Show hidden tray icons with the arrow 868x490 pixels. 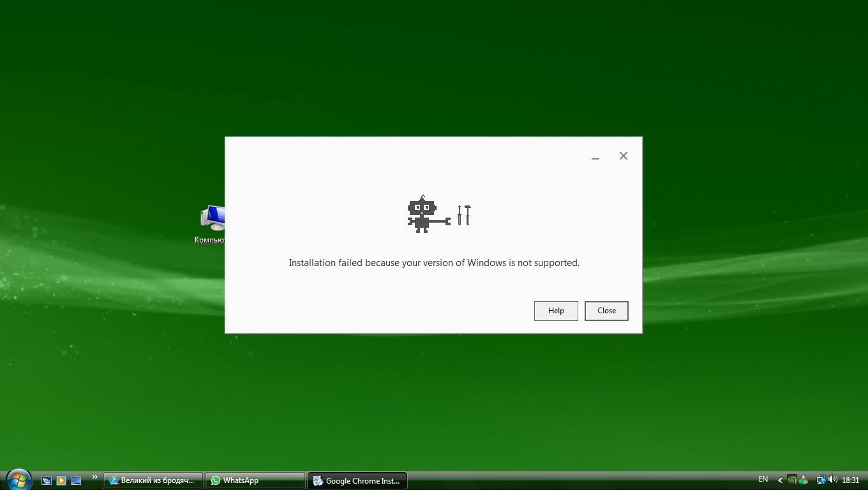[x=780, y=480]
